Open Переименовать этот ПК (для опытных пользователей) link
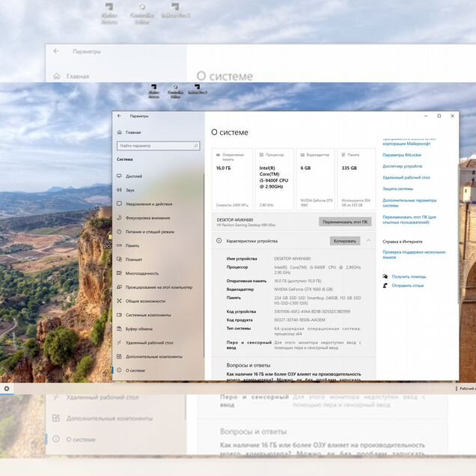The image size is (476, 476). coord(409,219)
